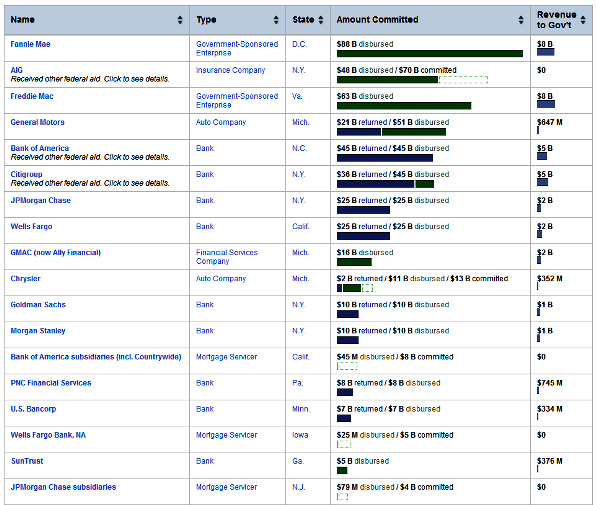
Task: Click the Amount Committed column header
Action: click(x=430, y=20)
